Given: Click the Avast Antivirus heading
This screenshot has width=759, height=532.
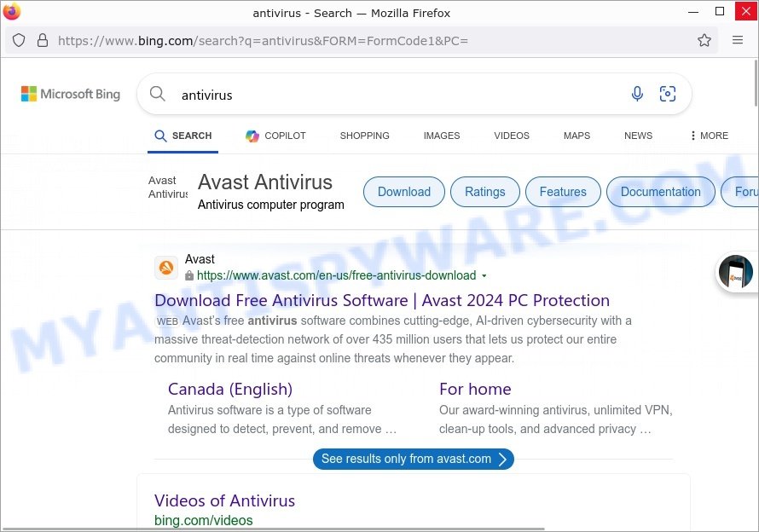Looking at the screenshot, I should [x=264, y=182].
